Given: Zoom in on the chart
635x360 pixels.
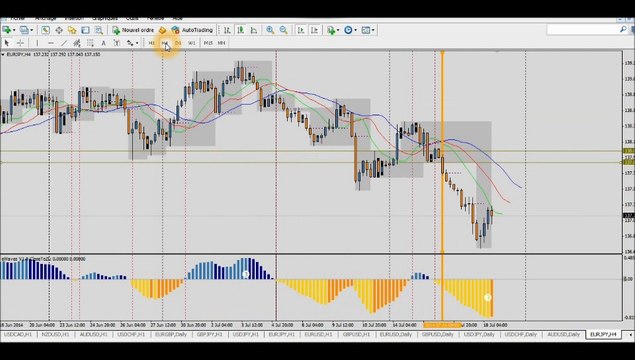Looking at the screenshot, I should (x=270, y=30).
